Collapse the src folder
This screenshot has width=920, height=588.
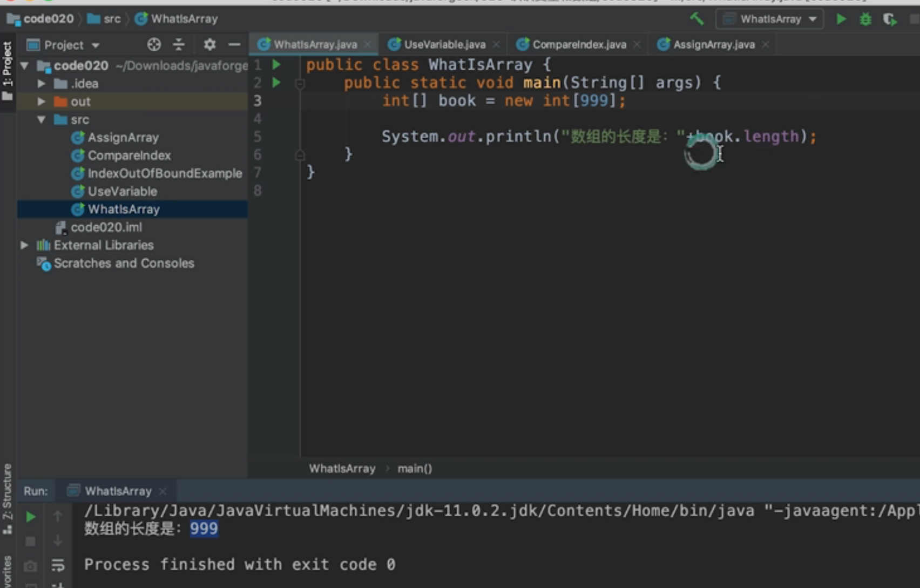click(41, 119)
